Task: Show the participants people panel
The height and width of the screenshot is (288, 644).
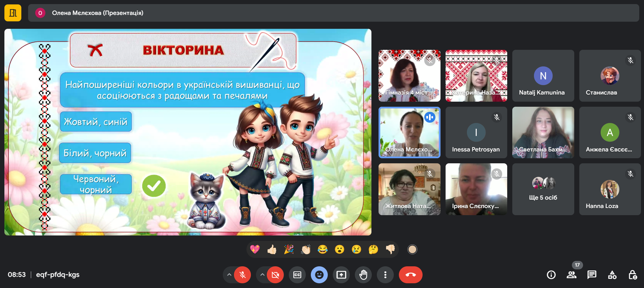Action: (572, 275)
